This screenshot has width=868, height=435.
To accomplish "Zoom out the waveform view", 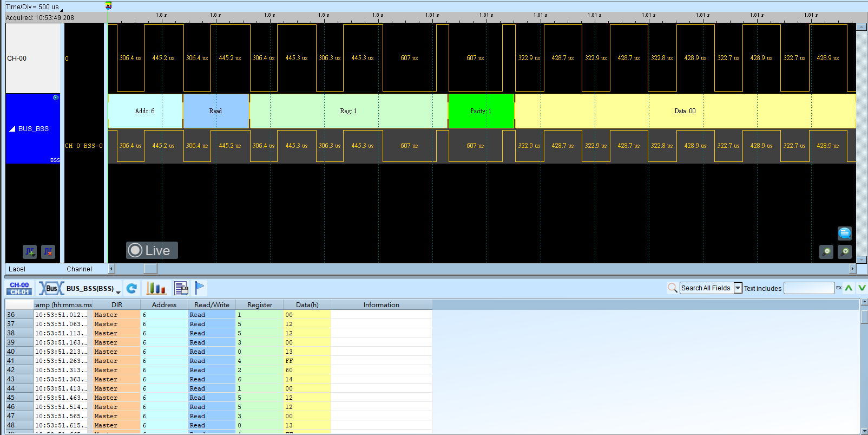I will point(826,251).
